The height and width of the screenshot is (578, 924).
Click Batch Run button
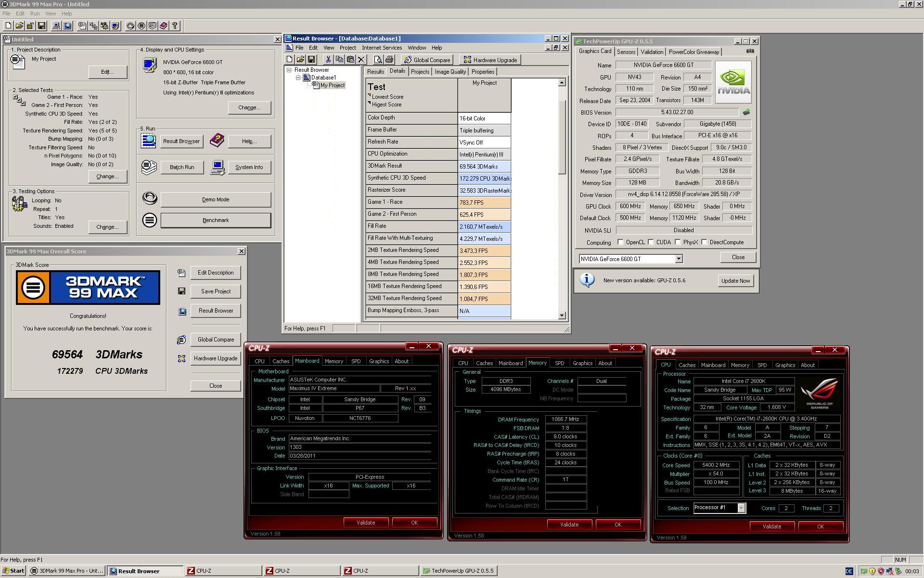pyautogui.click(x=182, y=167)
